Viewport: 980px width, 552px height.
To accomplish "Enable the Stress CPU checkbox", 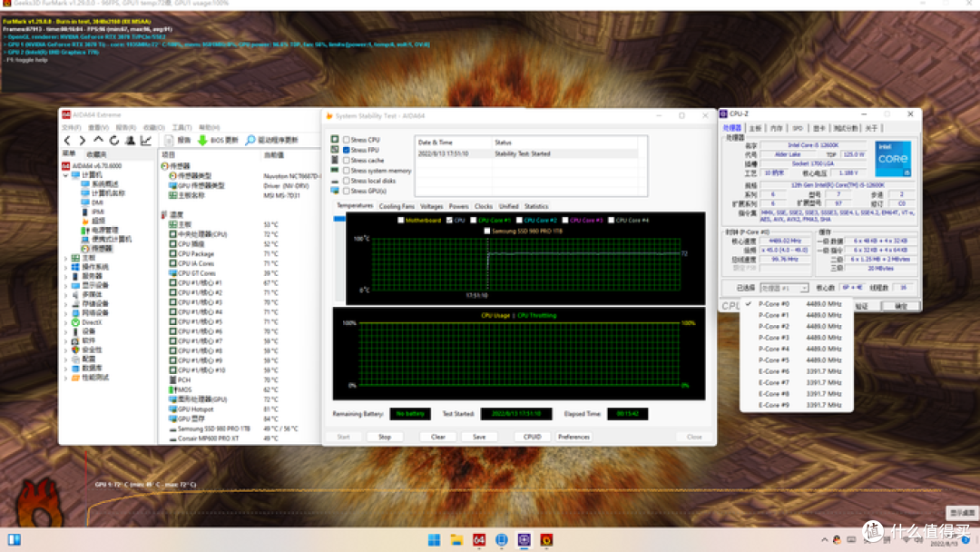I will [347, 140].
